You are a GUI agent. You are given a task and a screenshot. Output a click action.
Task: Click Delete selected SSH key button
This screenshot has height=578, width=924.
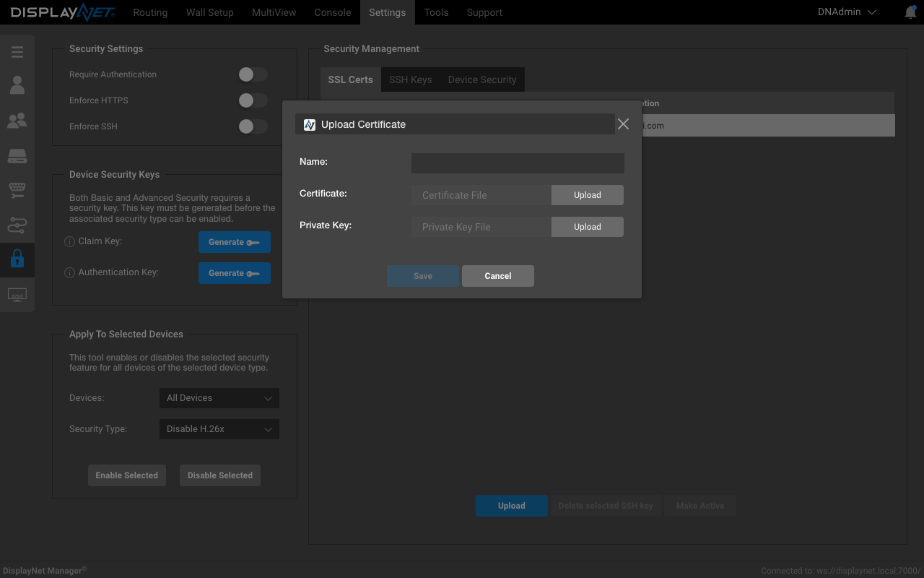tap(606, 506)
